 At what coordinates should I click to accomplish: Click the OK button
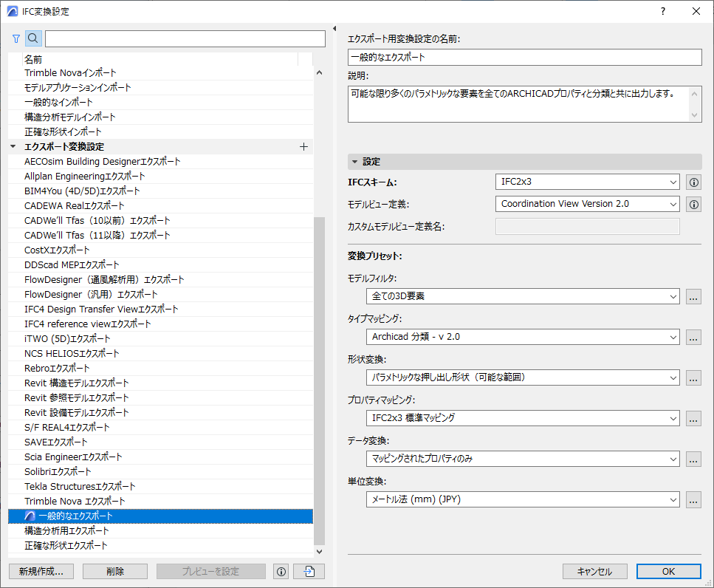[x=668, y=571]
